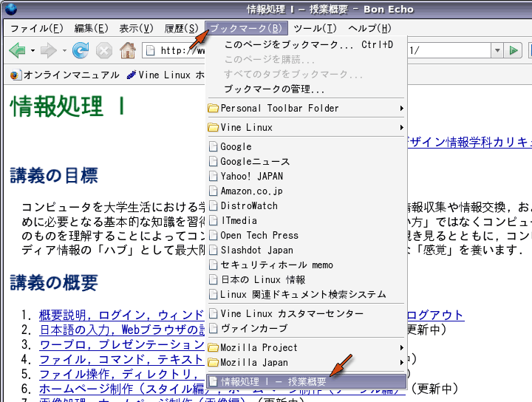Viewport: 532px width, 402px height.
Task: Reload the page with the refresh icon
Action: pyautogui.click(x=80, y=51)
